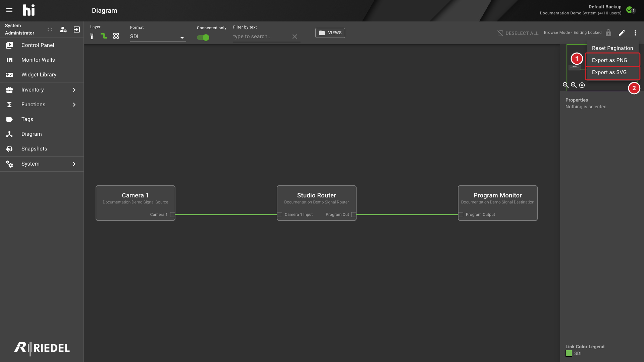Choose Reset Pagination from menu
644x362 pixels.
[x=612, y=48]
